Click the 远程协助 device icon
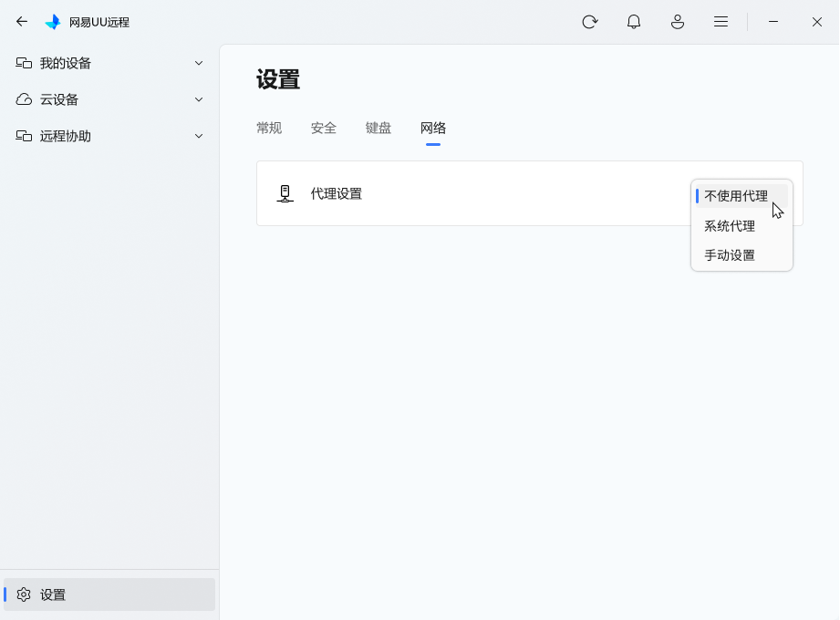 point(24,136)
